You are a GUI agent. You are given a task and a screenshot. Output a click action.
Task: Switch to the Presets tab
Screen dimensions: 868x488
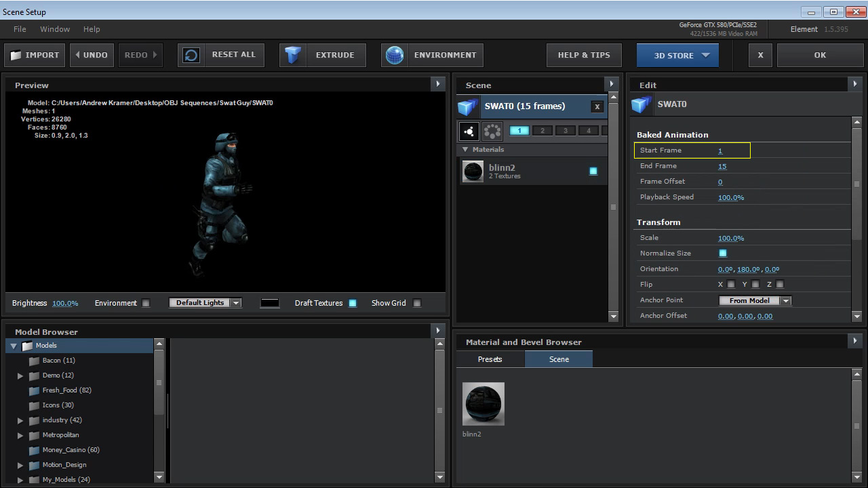coord(490,359)
